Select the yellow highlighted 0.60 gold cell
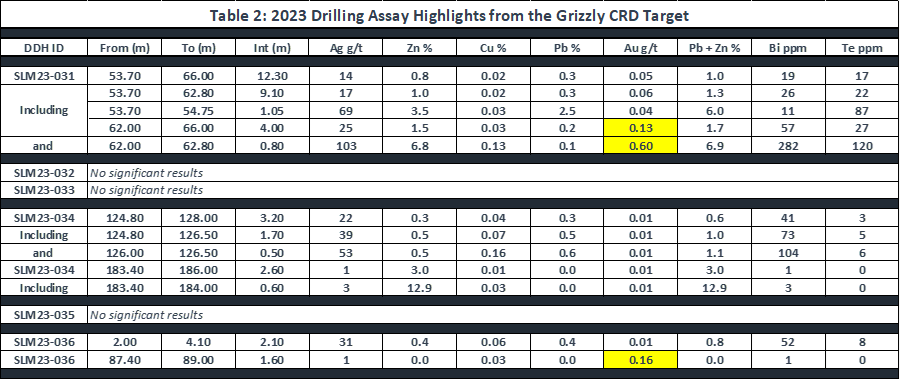 tap(641, 146)
